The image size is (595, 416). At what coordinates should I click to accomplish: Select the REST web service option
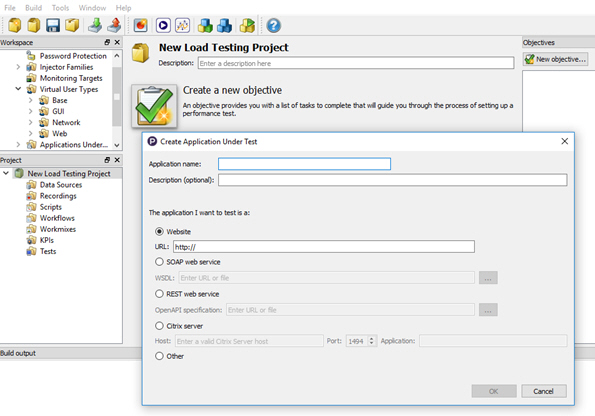point(159,294)
